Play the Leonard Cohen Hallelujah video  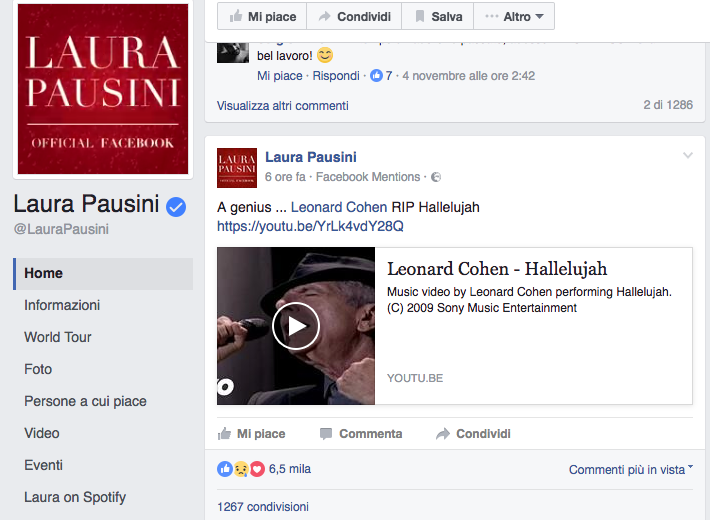point(296,326)
